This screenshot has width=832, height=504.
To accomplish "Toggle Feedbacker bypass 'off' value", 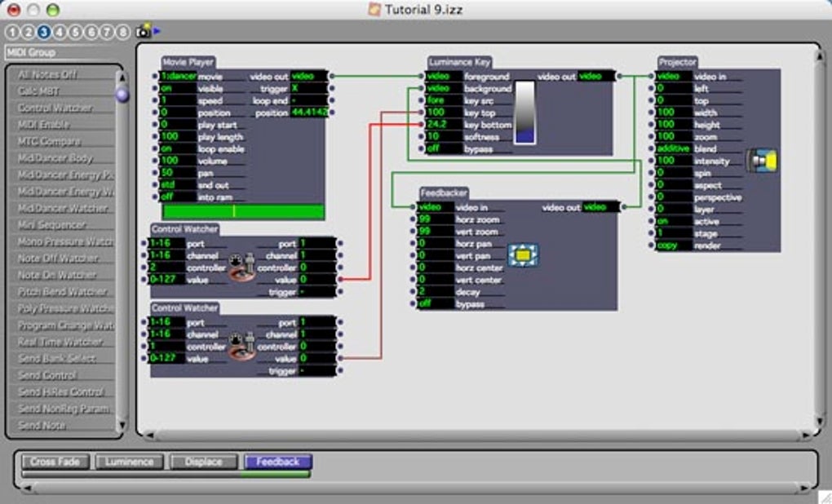I will coord(436,304).
